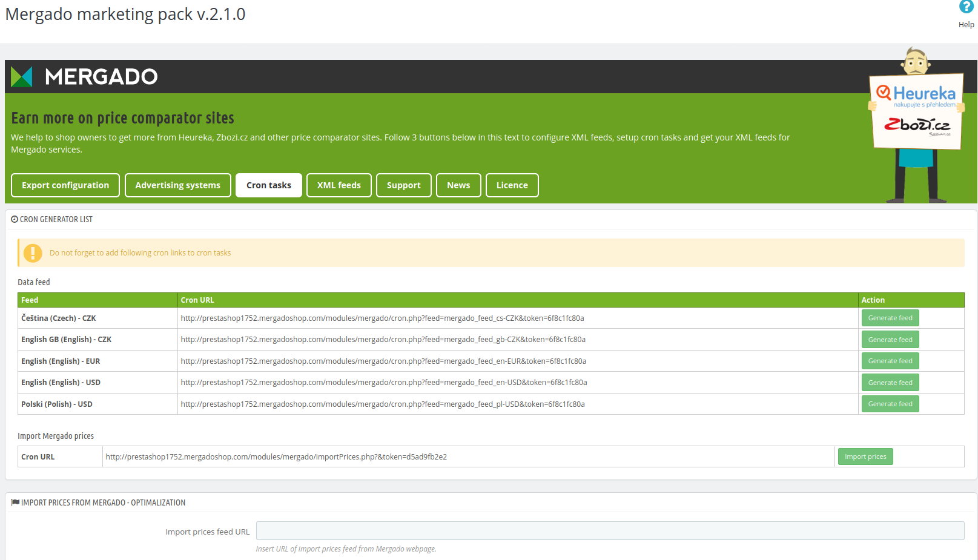Click the Mergado logo in the dark banner

[84, 77]
